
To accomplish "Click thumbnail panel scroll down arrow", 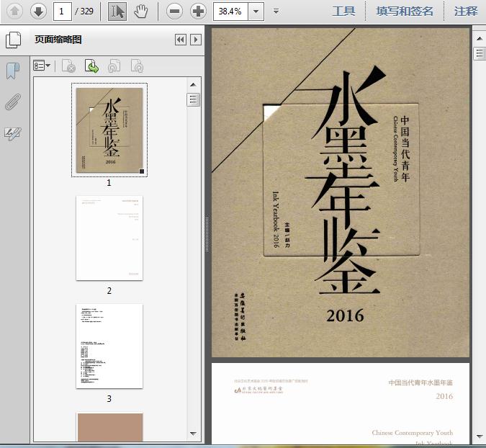I will pos(193,434).
